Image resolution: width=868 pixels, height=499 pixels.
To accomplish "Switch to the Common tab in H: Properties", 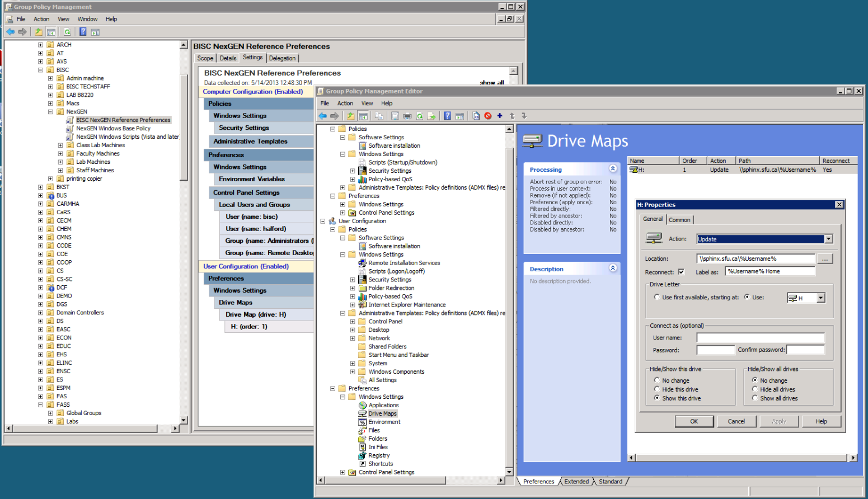I will (x=679, y=220).
